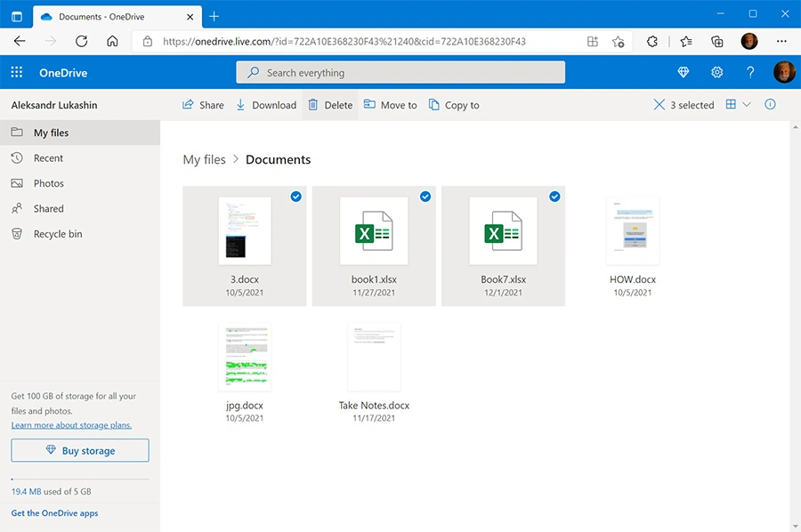This screenshot has height=532, width=801.
Task: Open the Take Notes.docx thumbnail
Action: (374, 357)
